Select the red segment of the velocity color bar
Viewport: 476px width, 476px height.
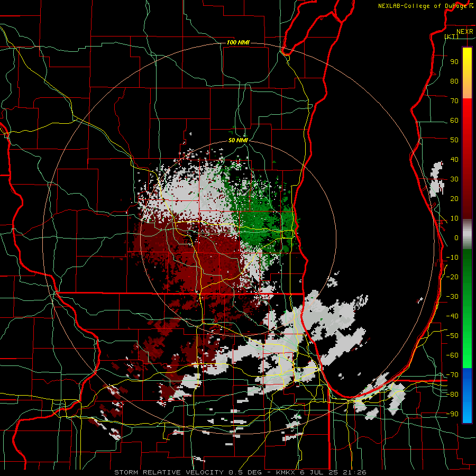(x=467, y=159)
